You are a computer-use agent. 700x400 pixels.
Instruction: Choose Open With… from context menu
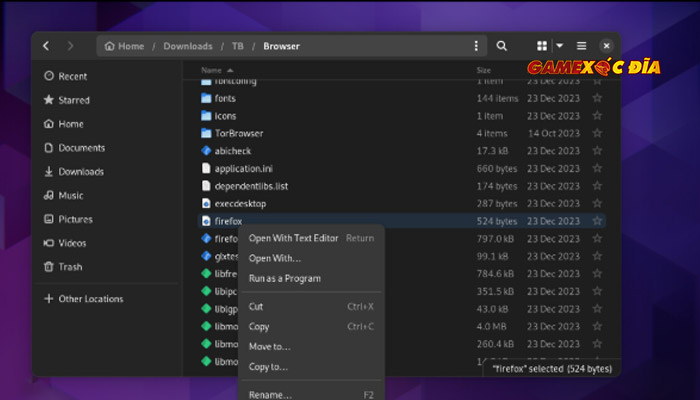(311, 258)
